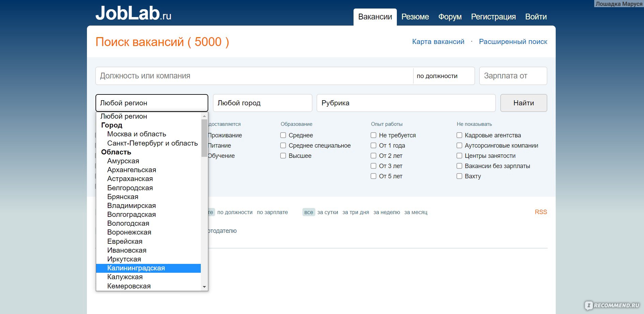Click the region dropdown scrollbar thumb
644x314 pixels.
click(204, 138)
